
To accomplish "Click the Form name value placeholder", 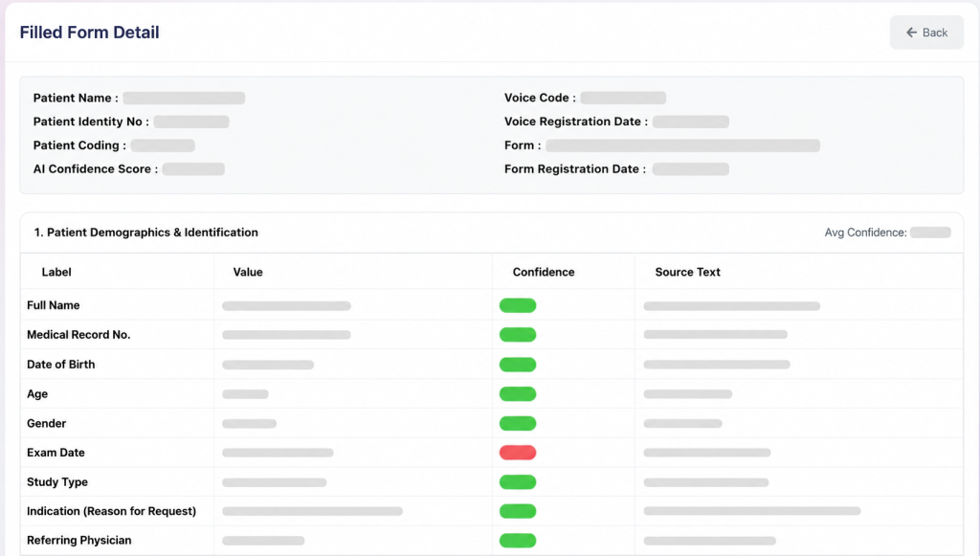I will (682, 145).
